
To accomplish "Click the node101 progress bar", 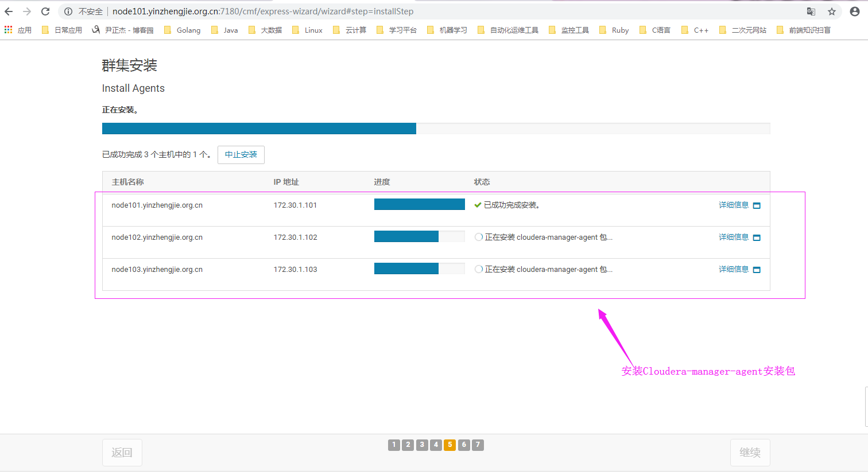I will 420,204.
